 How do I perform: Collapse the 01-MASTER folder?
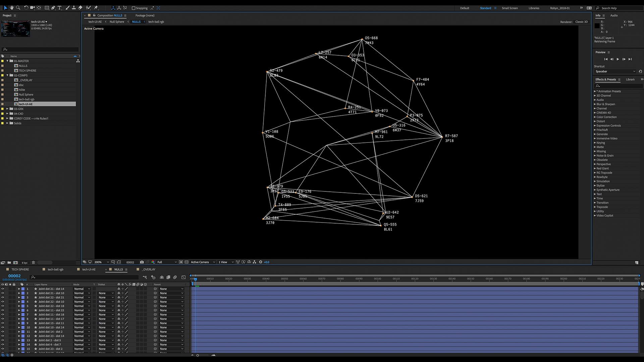7,61
